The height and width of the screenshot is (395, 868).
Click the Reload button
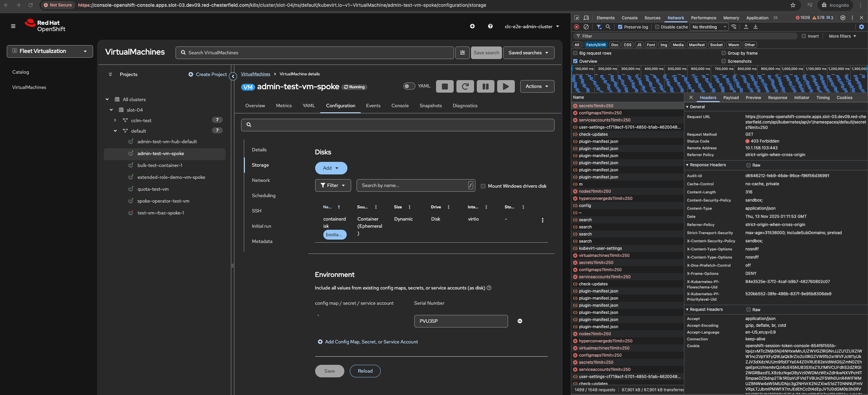click(x=365, y=371)
